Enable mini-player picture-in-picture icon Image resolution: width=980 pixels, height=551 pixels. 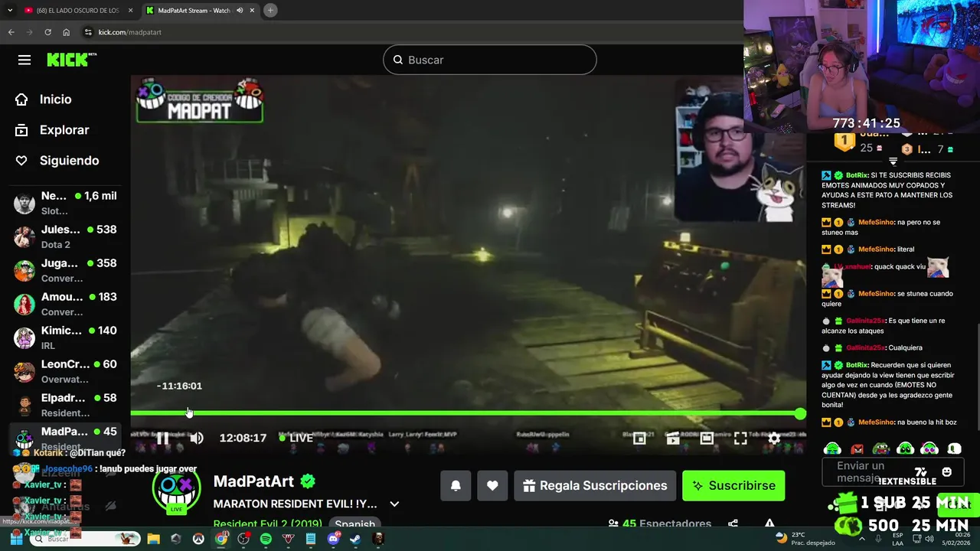pos(639,438)
